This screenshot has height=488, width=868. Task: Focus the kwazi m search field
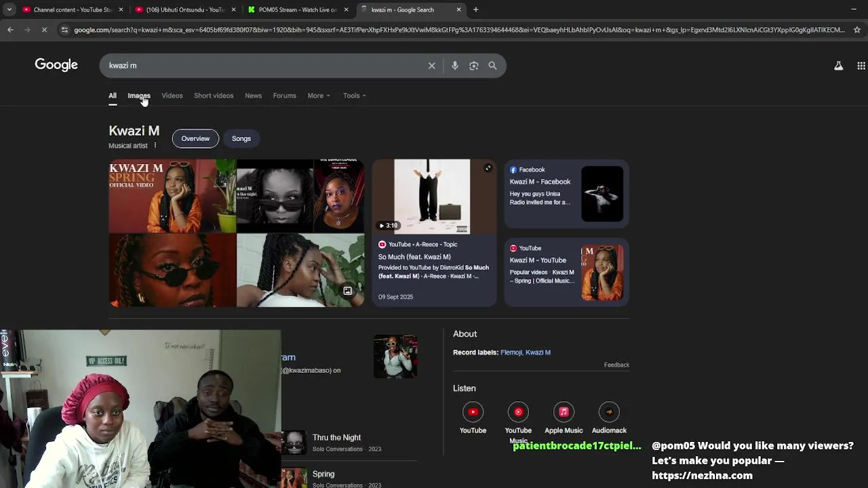pos(264,66)
